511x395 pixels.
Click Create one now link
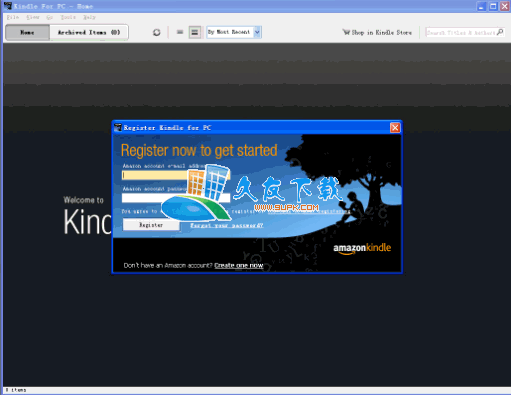(x=239, y=265)
